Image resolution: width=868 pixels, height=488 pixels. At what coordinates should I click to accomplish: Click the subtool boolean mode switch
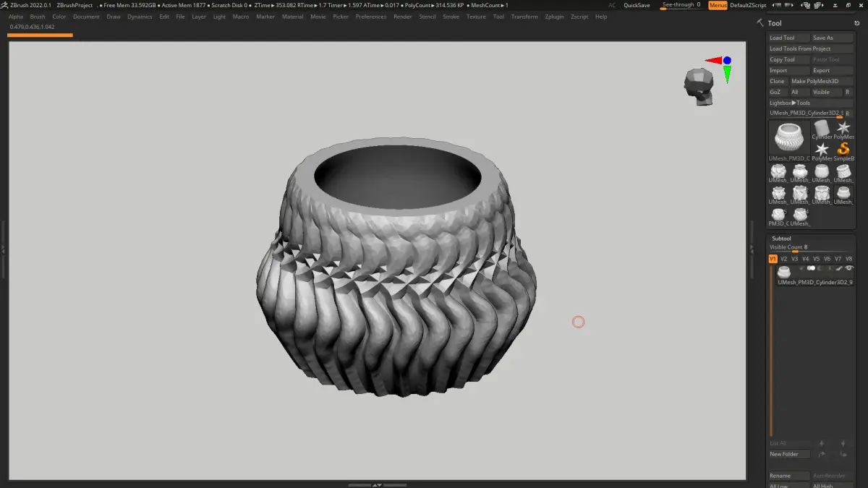coord(811,268)
